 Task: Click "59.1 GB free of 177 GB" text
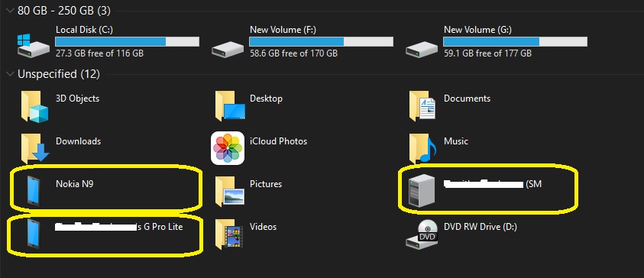pos(487,53)
